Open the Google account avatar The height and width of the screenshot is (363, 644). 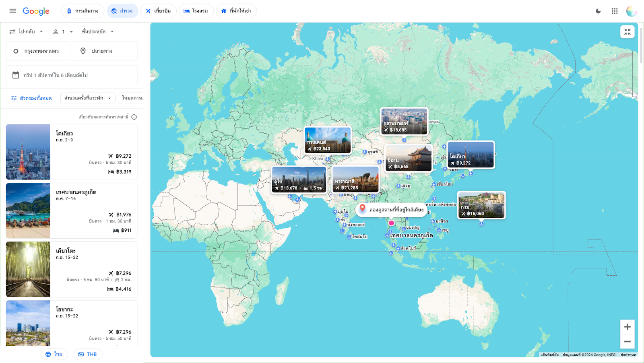coord(632,11)
